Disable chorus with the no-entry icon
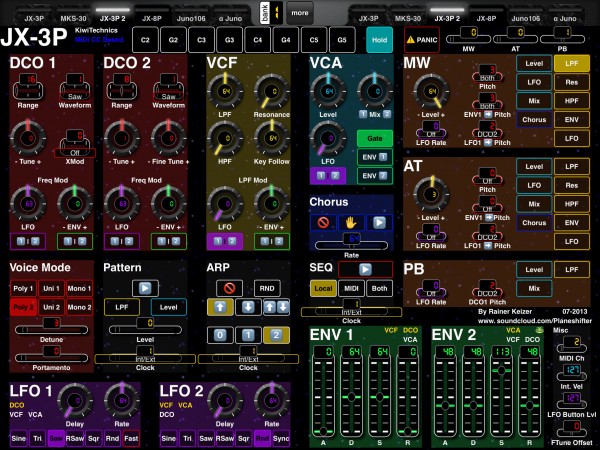600x450 pixels. [323, 222]
